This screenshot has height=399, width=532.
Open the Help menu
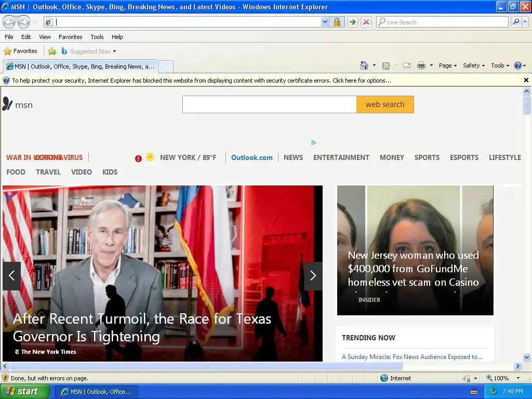117,37
